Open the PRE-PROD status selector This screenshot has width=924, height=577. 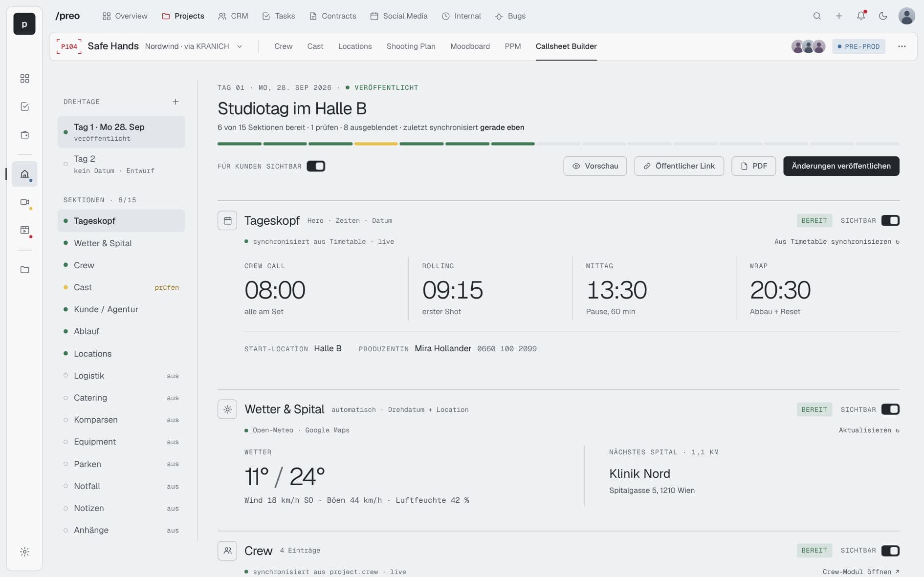point(858,46)
